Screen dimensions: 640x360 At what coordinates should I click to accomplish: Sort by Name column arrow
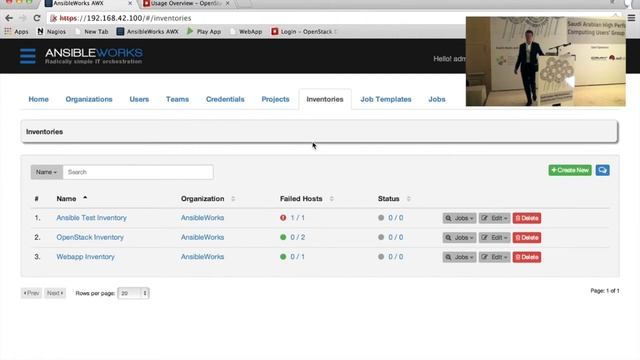click(x=85, y=198)
